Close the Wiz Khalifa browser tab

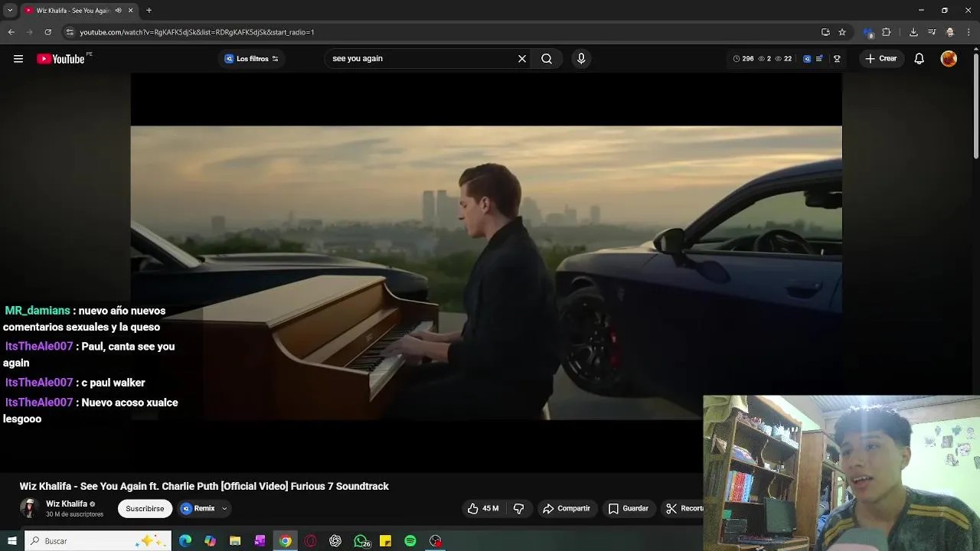pyautogui.click(x=130, y=11)
